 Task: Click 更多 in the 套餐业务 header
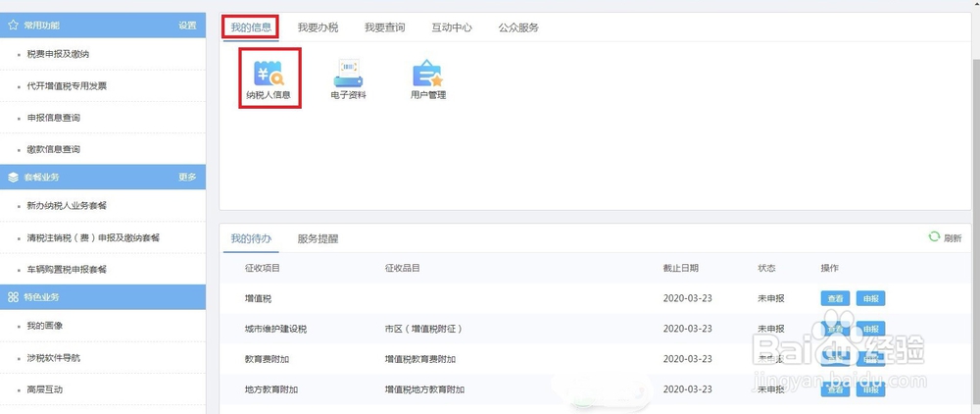pyautogui.click(x=187, y=177)
